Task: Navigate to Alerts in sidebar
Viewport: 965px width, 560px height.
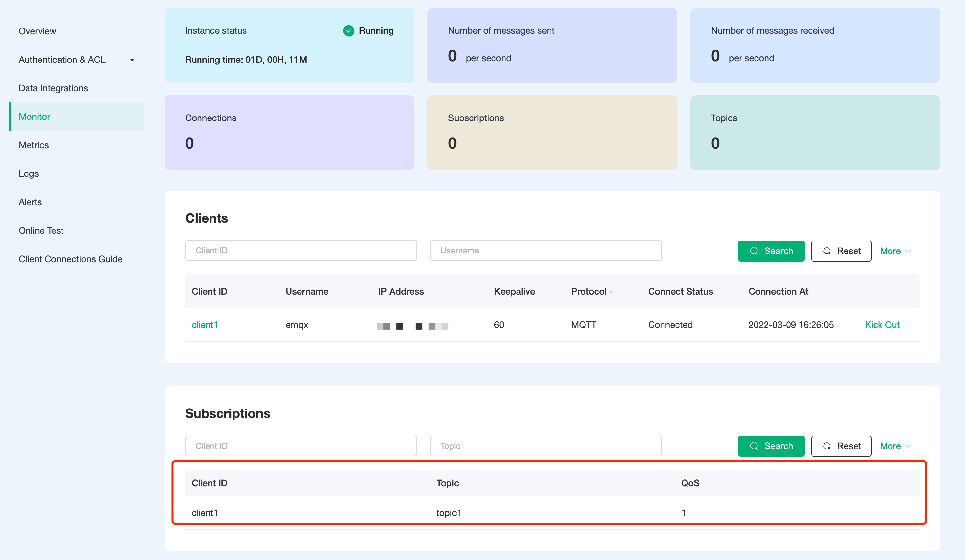Action: (30, 202)
